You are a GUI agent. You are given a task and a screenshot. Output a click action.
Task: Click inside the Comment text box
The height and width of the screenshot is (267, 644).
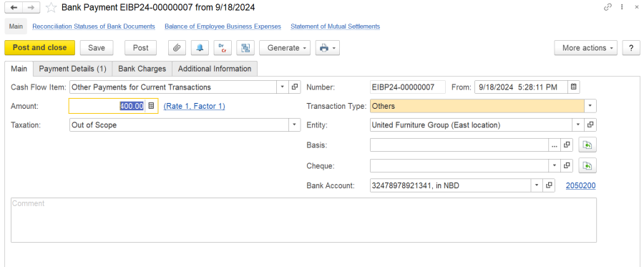coord(303,220)
